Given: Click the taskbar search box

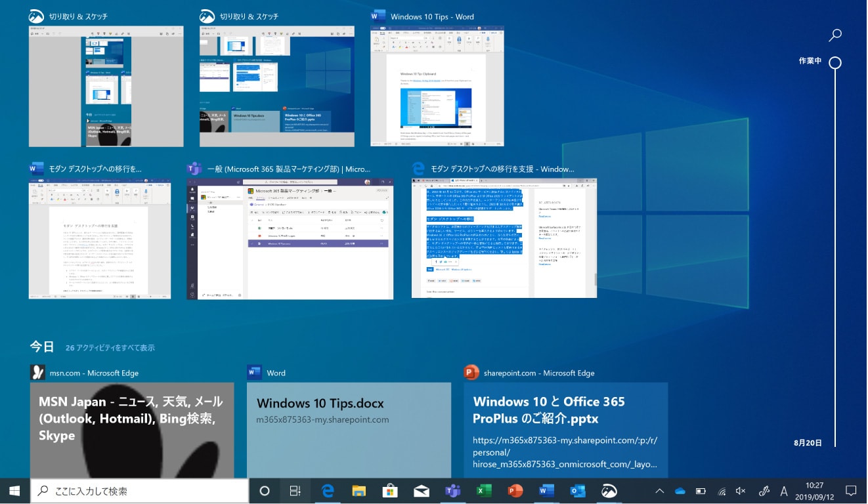Looking at the screenshot, I should pos(139,491).
